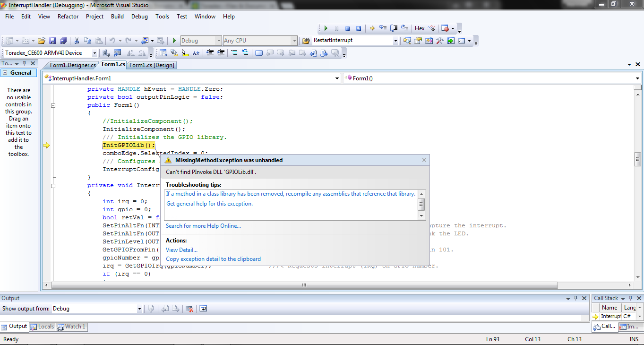
Task: Switch to the Form1.cs [Design] tab
Action: [x=152, y=65]
